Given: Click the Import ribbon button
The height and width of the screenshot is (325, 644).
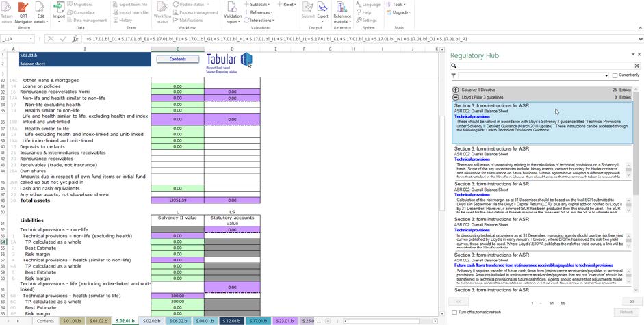Looking at the screenshot, I should pos(59,12).
